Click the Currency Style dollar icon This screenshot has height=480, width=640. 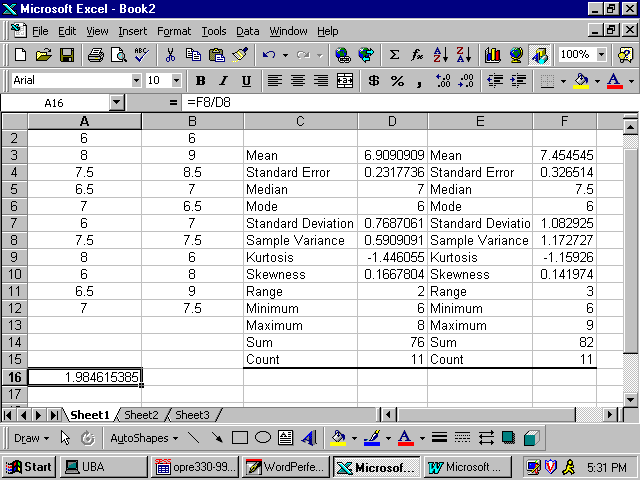(374, 80)
